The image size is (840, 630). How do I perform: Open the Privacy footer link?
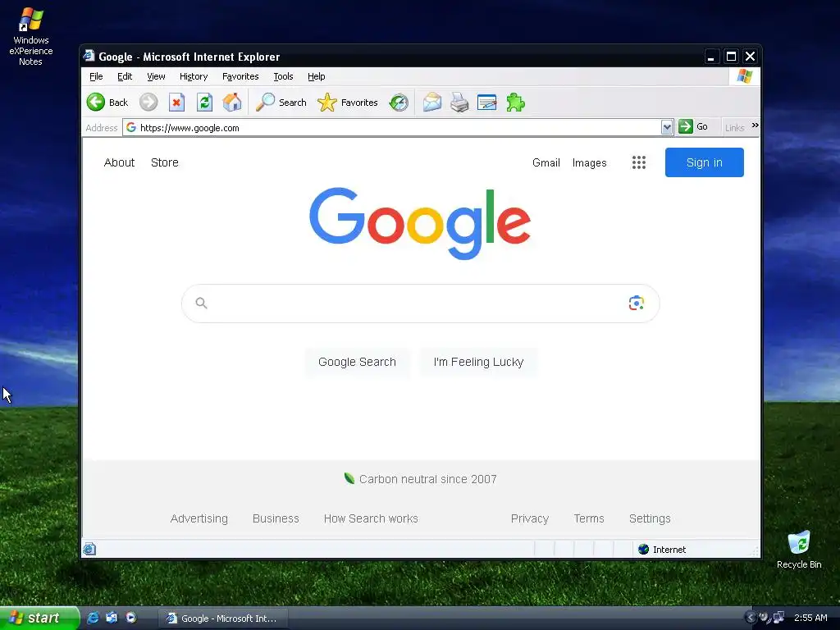(x=529, y=518)
